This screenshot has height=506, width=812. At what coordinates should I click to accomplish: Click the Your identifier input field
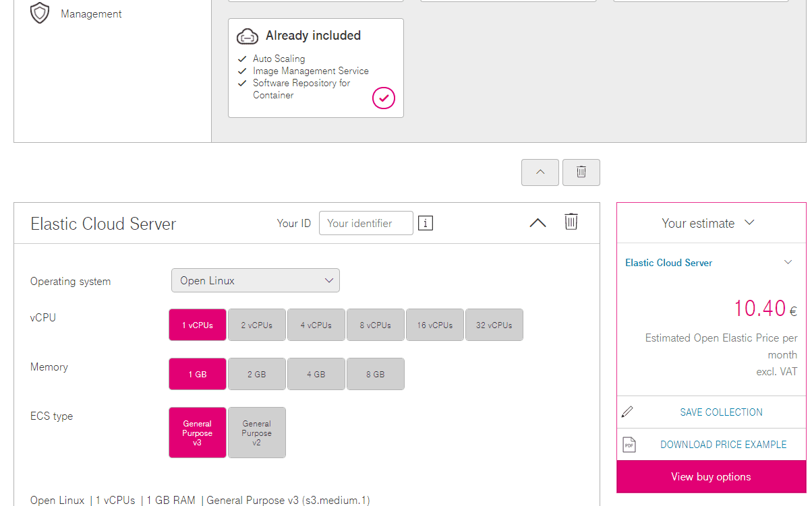click(366, 223)
